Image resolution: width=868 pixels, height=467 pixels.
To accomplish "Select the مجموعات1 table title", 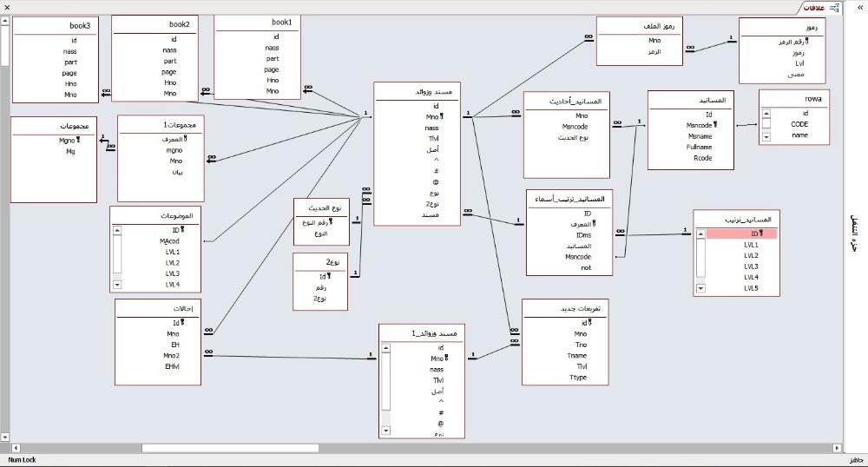I will pyautogui.click(x=179, y=125).
